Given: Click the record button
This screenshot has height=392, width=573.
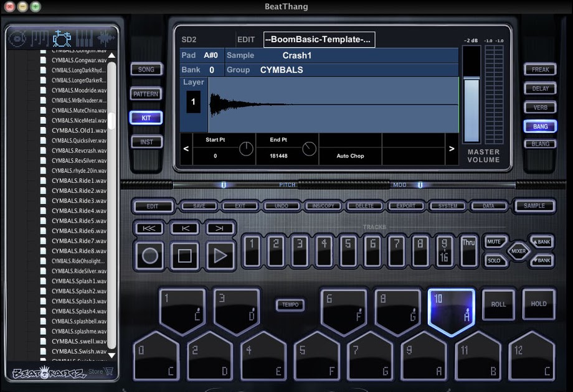Looking at the screenshot, I should (150, 256).
